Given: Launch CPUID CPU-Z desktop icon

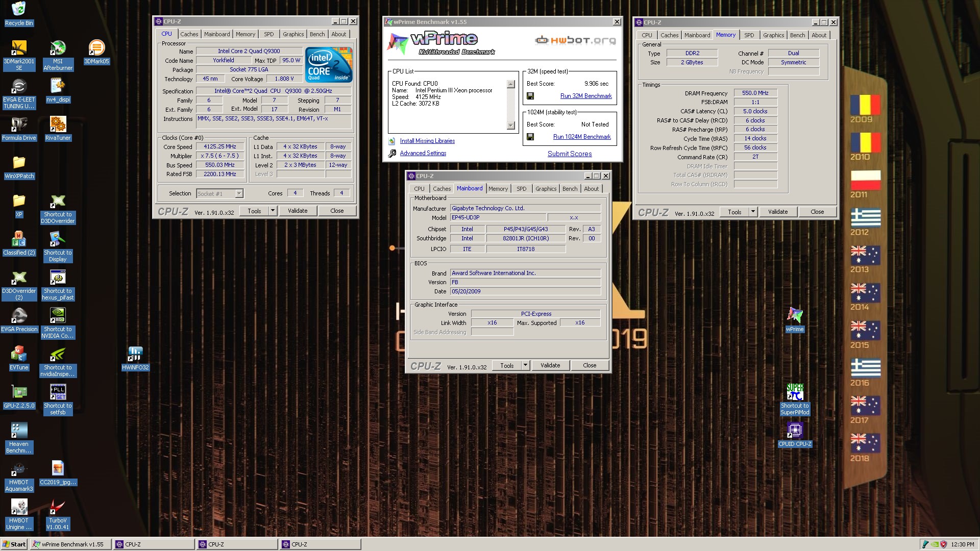Looking at the screenshot, I should tap(795, 435).
